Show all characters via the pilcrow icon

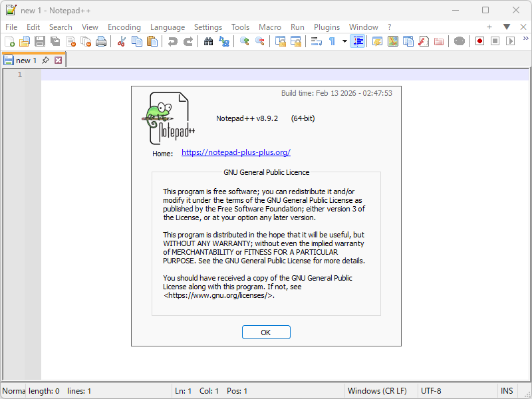point(331,41)
